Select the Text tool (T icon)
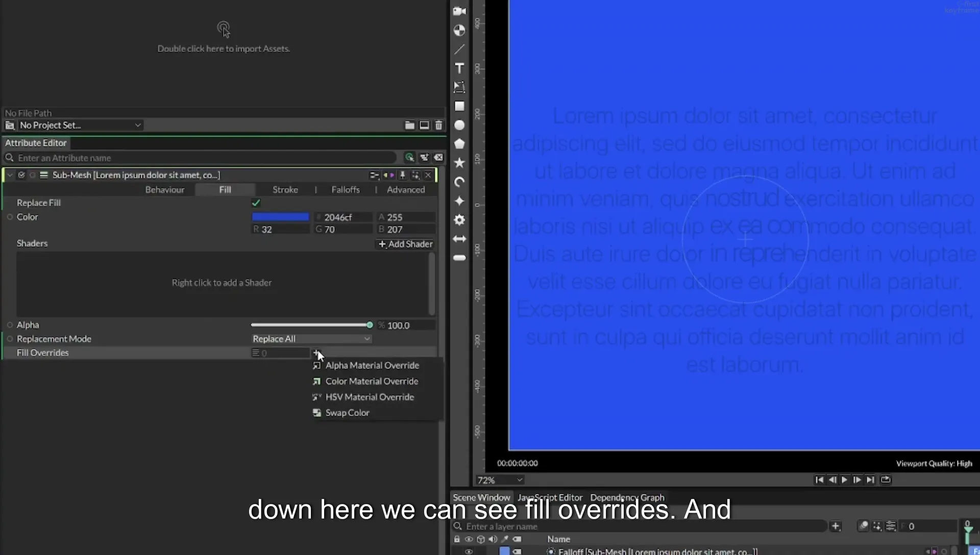This screenshot has width=980, height=555. [x=459, y=68]
